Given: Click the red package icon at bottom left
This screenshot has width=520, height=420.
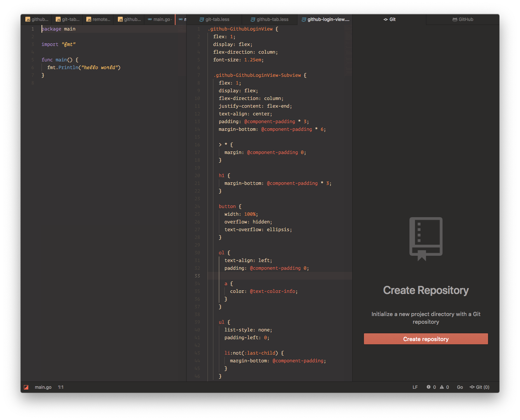Looking at the screenshot, I should [26, 387].
